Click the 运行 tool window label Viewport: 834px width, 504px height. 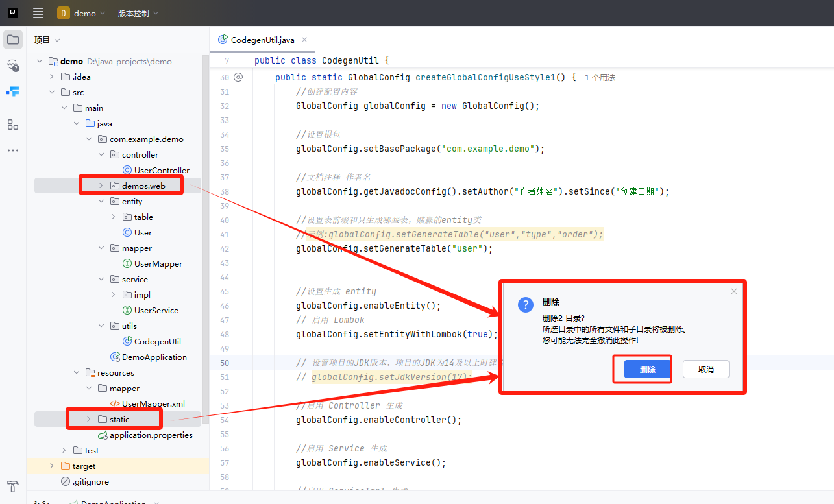(42, 503)
